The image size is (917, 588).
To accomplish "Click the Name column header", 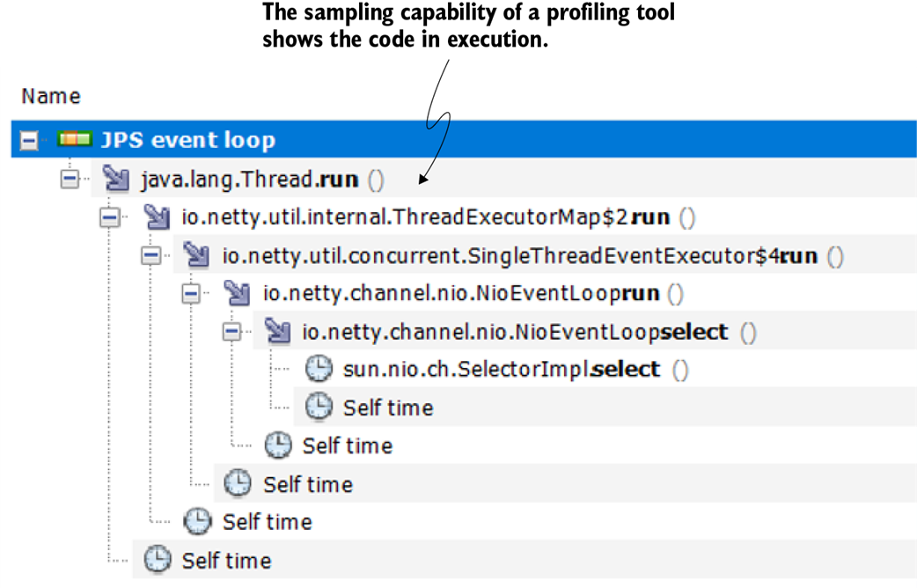I will tap(51, 96).
